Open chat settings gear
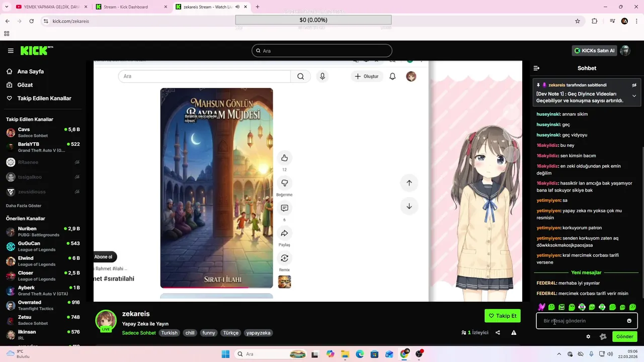The image size is (644, 362). point(588,337)
